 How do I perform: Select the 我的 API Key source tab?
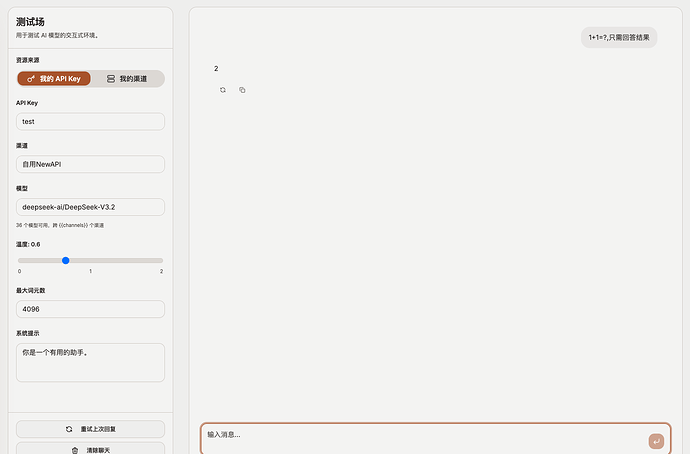pos(54,79)
